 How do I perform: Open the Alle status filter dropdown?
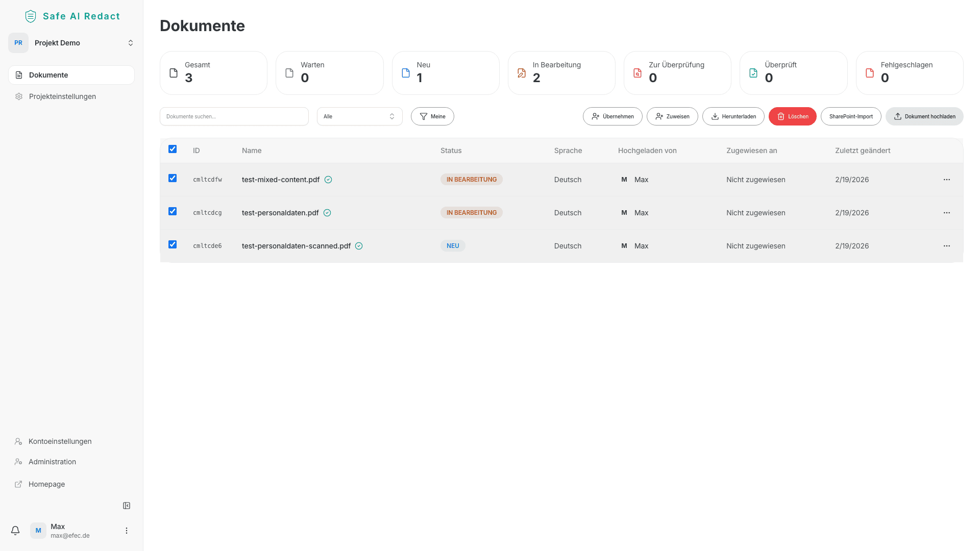coord(359,116)
